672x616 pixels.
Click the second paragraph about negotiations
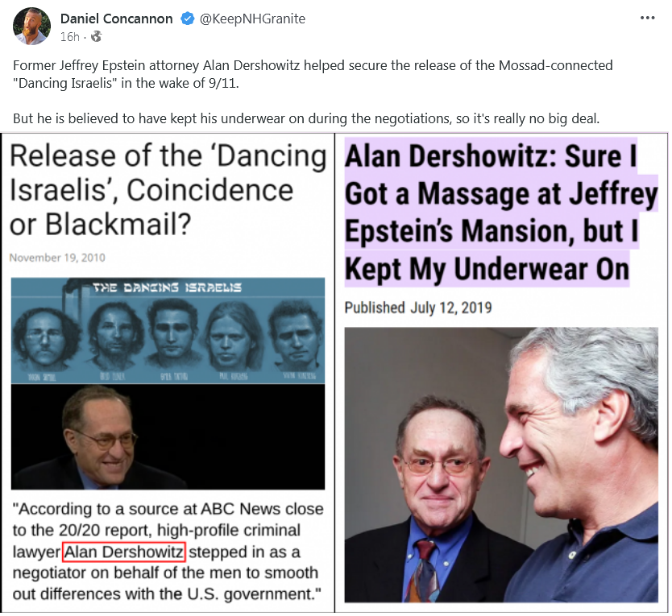306,118
